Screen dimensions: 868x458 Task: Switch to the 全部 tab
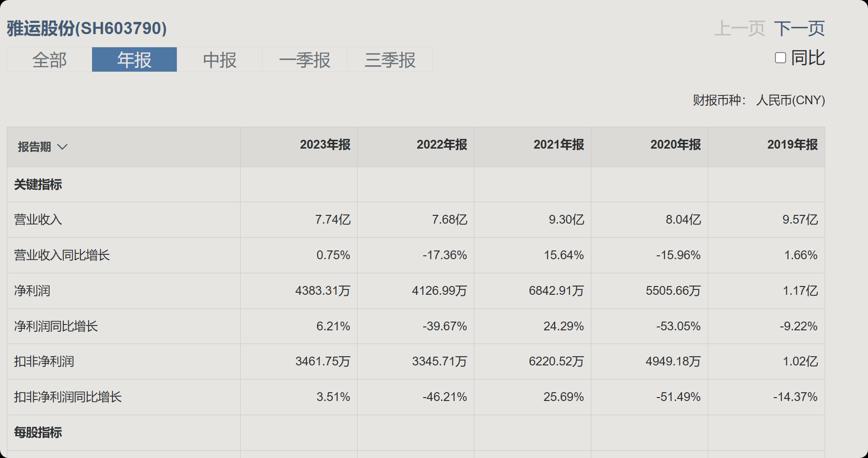[x=49, y=60]
